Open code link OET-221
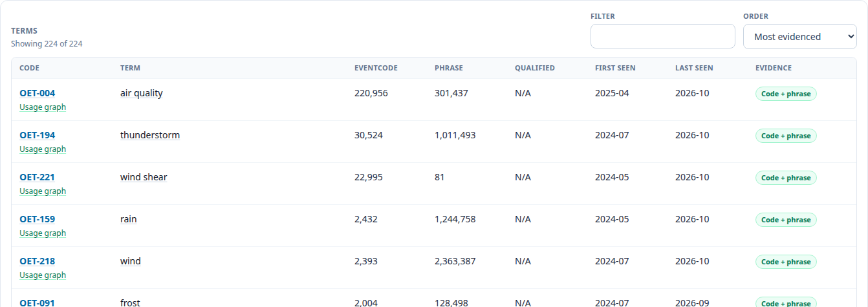 tap(38, 177)
